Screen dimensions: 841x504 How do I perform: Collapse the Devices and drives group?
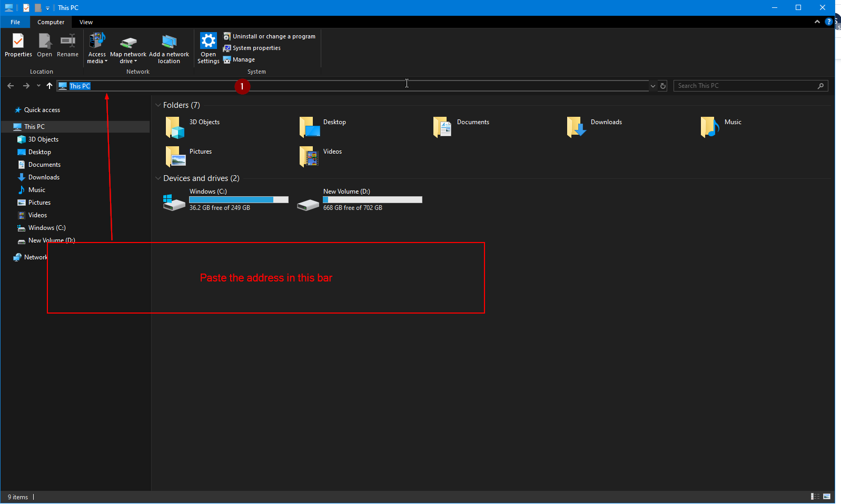158,178
